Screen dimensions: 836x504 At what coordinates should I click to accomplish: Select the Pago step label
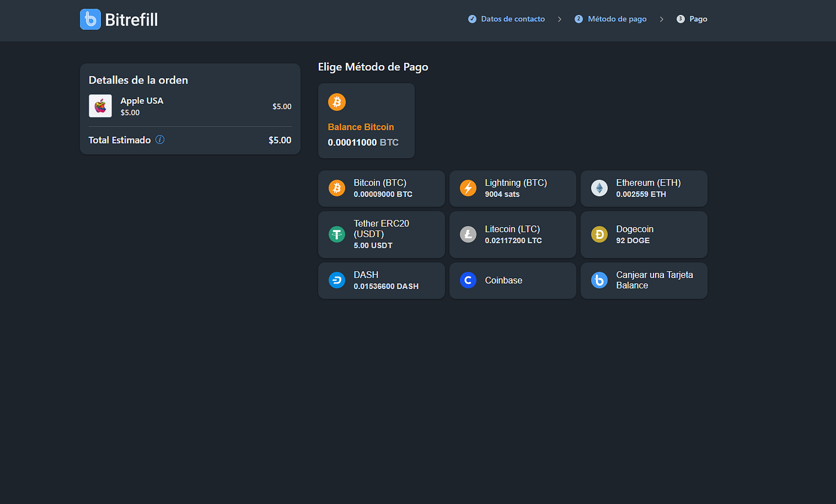pyautogui.click(x=699, y=19)
